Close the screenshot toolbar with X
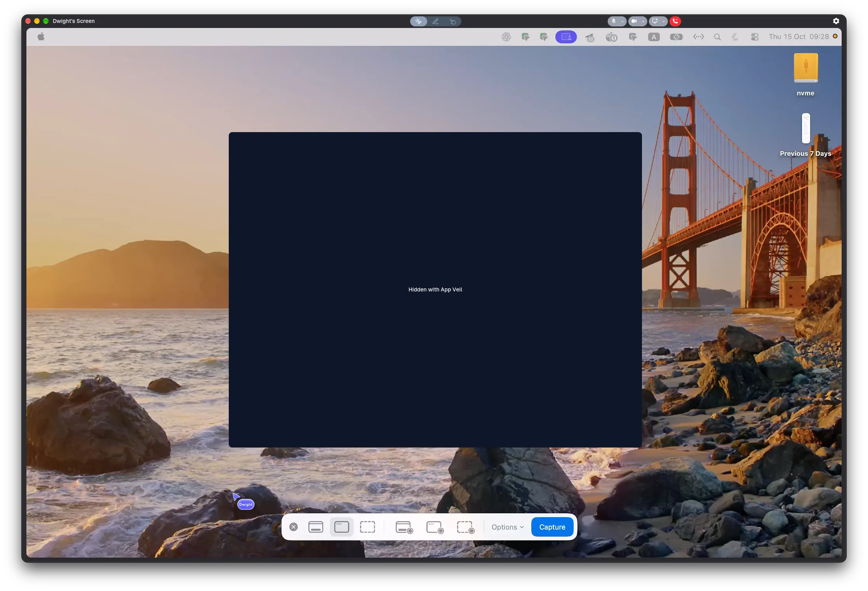Screen dimensions: 868x591 [294, 527]
